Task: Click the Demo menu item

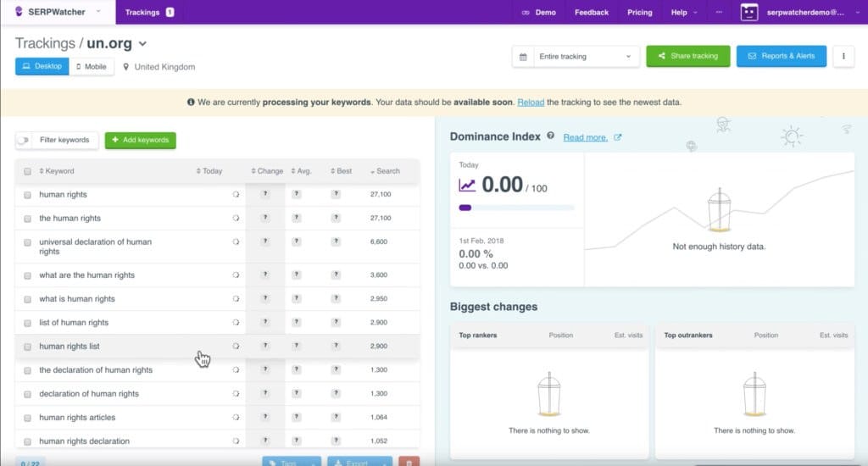Action: click(538, 12)
